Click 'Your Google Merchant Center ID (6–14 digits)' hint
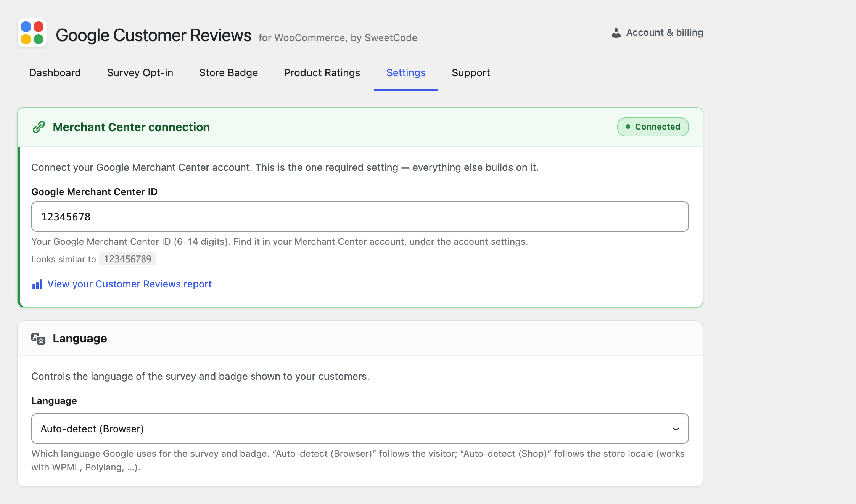Image resolution: width=856 pixels, height=504 pixels. point(280,242)
